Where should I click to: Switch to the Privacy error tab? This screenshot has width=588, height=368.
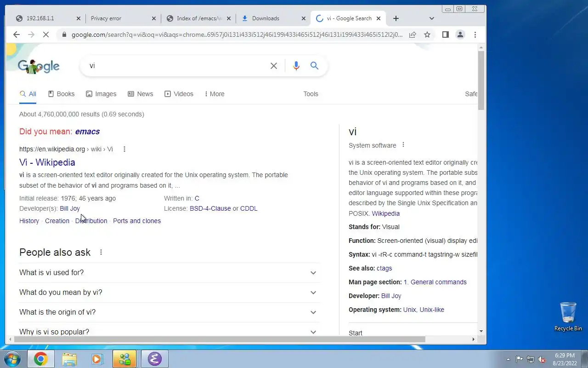123,18
